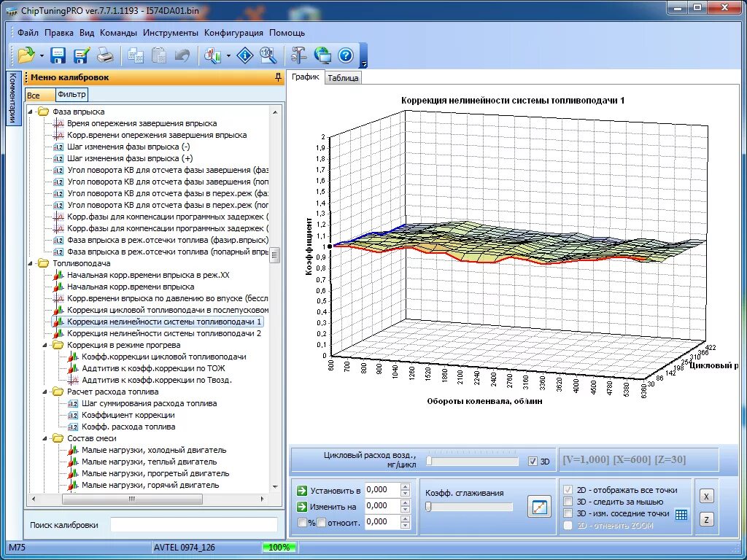The width and height of the screenshot is (747, 560).
Task: Decrease the Установить в value with down arrow
Action: (x=405, y=494)
